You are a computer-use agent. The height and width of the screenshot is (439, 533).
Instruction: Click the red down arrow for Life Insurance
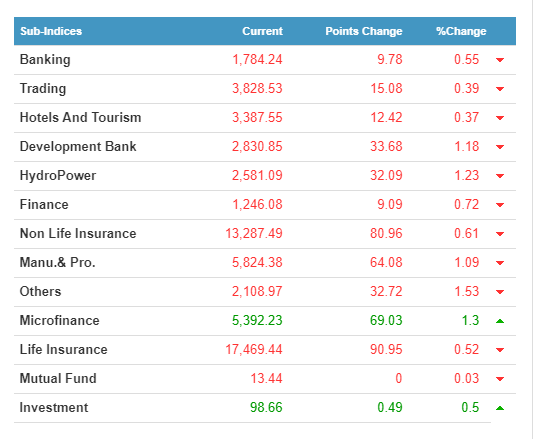coord(500,350)
